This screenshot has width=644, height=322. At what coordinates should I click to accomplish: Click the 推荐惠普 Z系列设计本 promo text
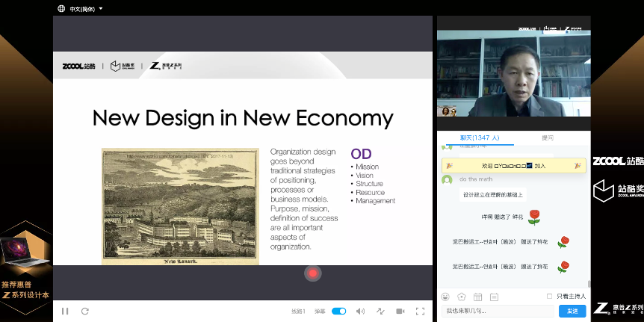(25, 290)
